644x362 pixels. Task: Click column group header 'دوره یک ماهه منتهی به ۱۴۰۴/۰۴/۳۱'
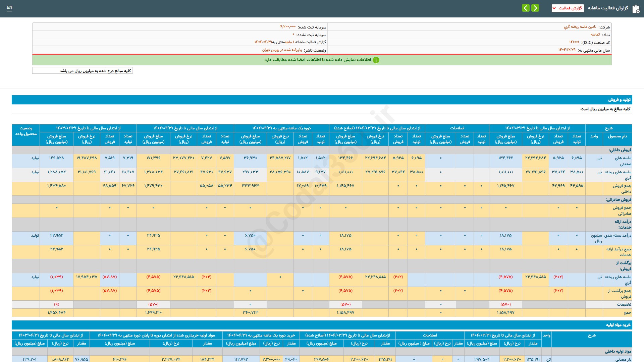point(281,128)
